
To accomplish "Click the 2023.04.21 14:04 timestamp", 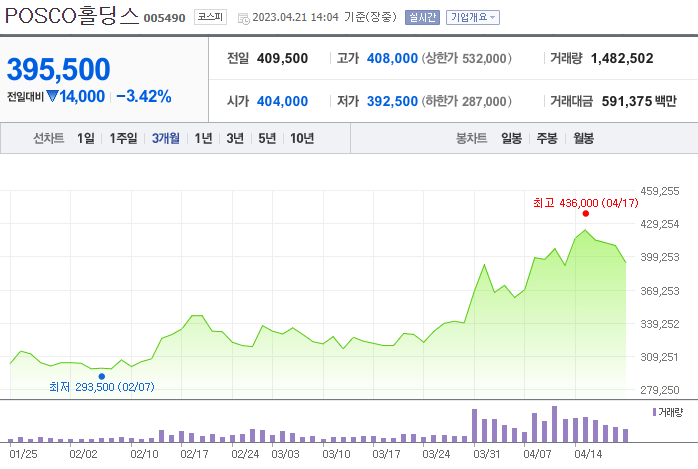I will tap(296, 17).
